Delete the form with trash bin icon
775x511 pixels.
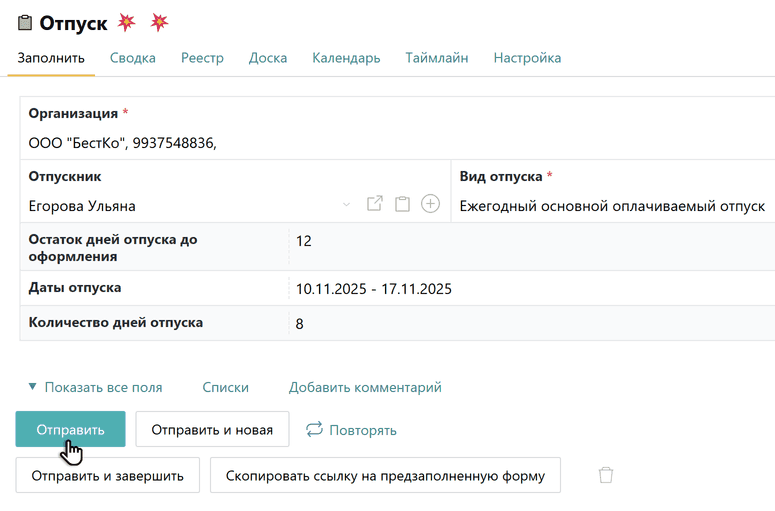point(605,475)
